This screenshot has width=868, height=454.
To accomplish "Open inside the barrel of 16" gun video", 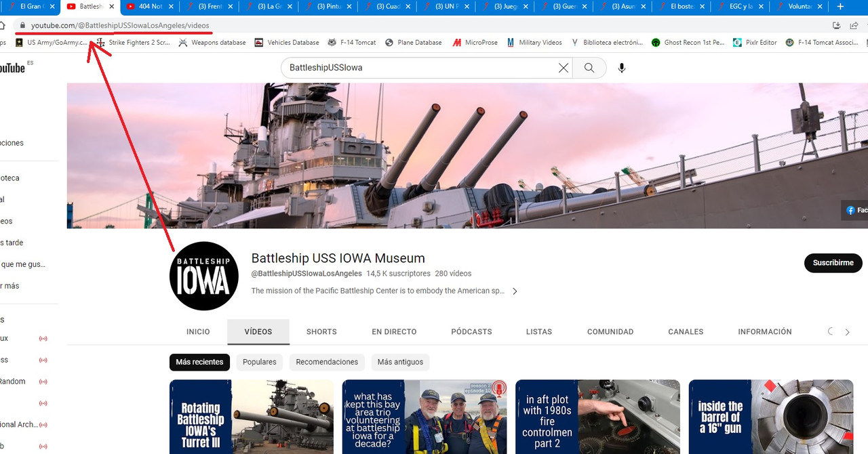I will [x=771, y=417].
